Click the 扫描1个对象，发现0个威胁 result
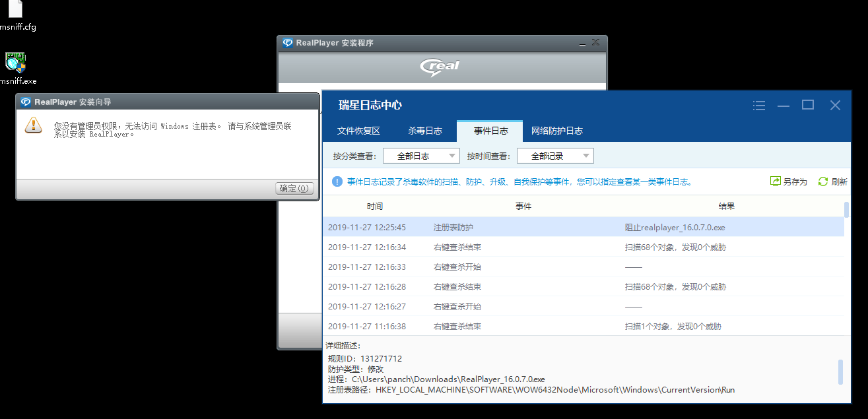This screenshot has width=868, height=419. 673,326
